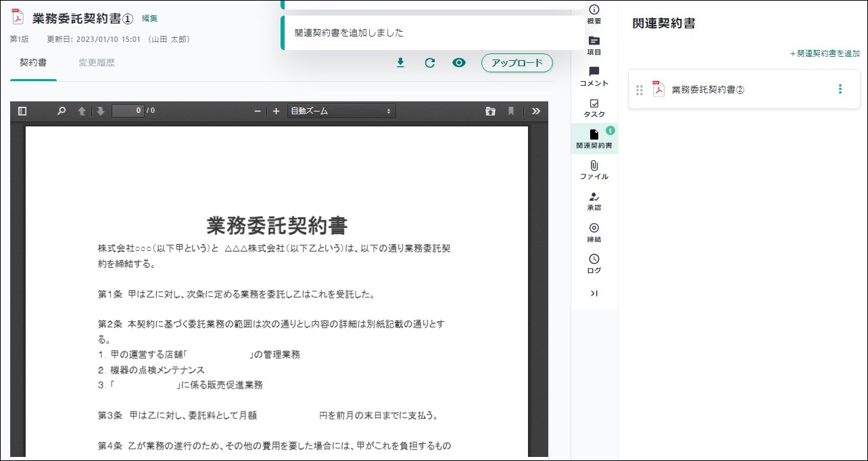Click the refresh icon beside the download icon

click(429, 63)
